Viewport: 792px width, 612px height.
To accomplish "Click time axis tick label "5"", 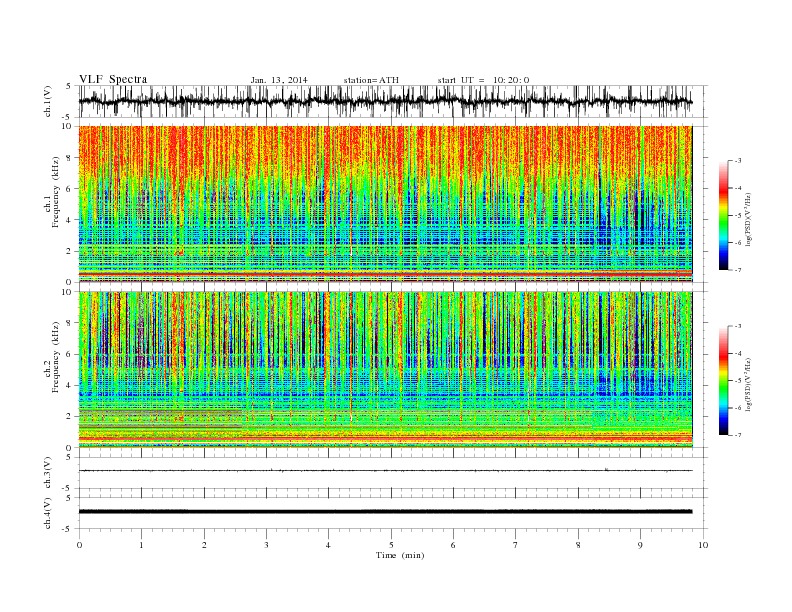I will [x=391, y=545].
